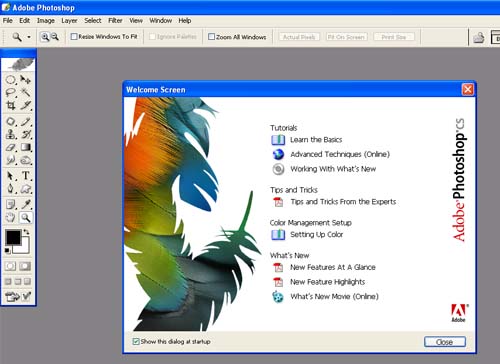
Task: Switch to Standard editing mode
Action: (x=10, y=266)
